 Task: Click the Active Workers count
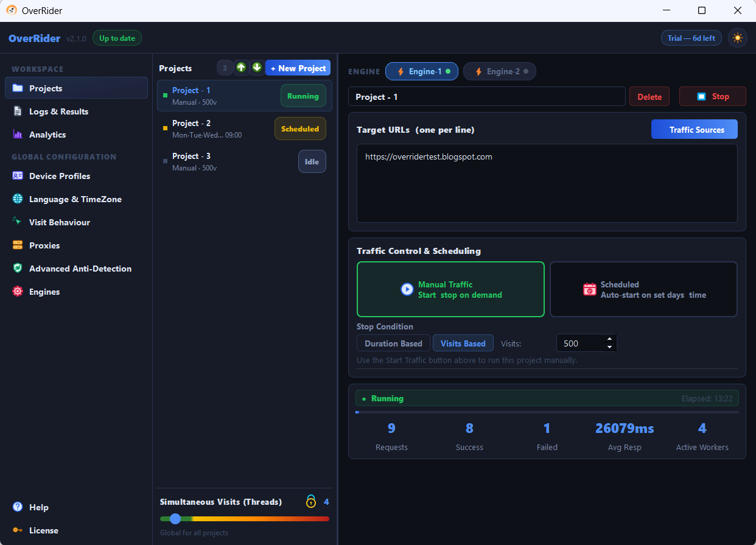click(702, 429)
